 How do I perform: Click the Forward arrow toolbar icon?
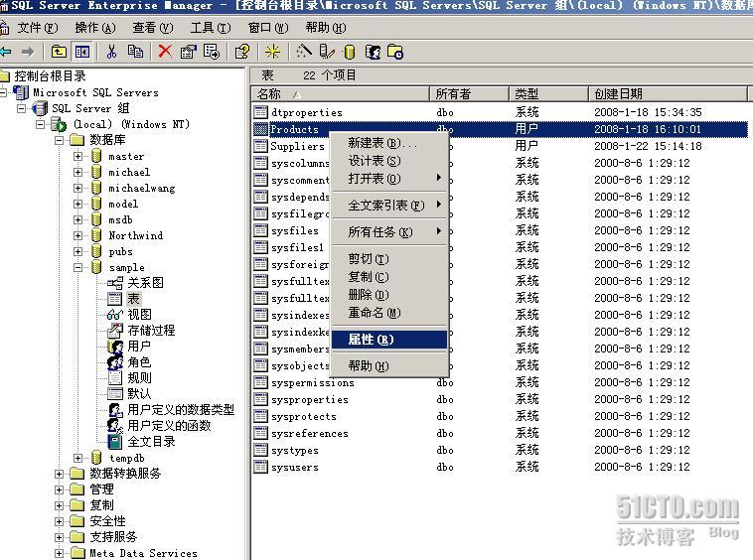(x=28, y=52)
